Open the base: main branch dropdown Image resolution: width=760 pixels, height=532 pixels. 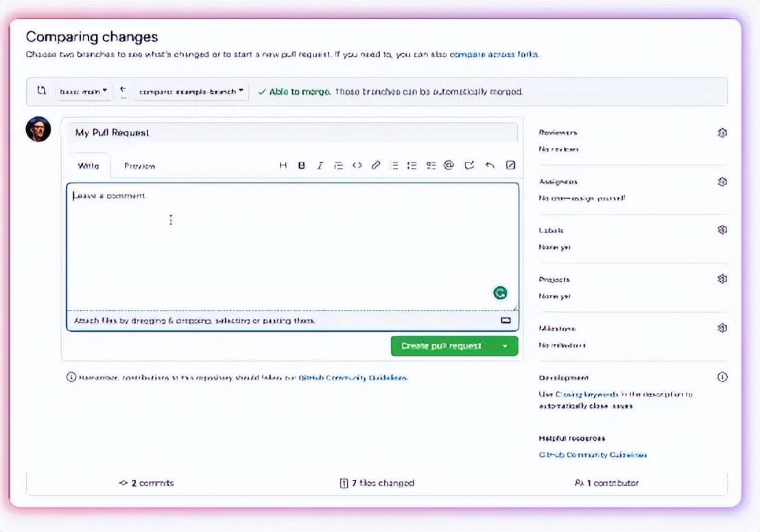84,92
